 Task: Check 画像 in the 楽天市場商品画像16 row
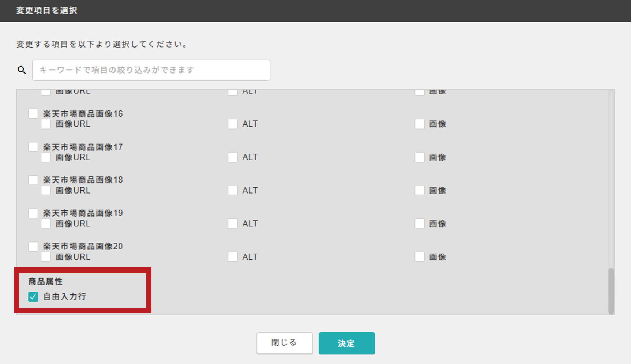(x=420, y=124)
